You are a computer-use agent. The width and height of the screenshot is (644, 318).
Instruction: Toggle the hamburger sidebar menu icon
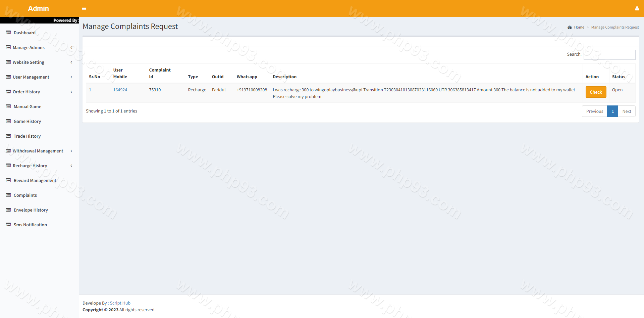(x=84, y=8)
